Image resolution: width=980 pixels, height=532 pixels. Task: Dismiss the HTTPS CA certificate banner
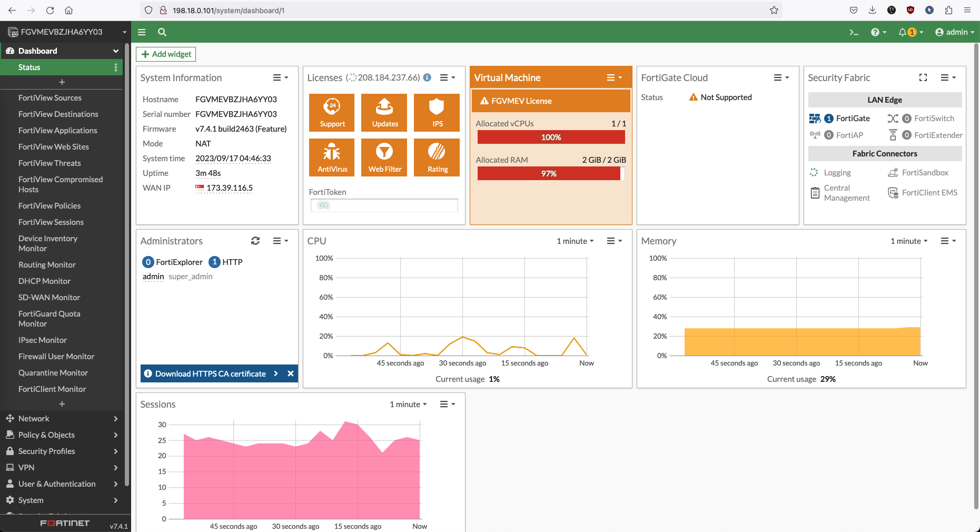coord(290,373)
